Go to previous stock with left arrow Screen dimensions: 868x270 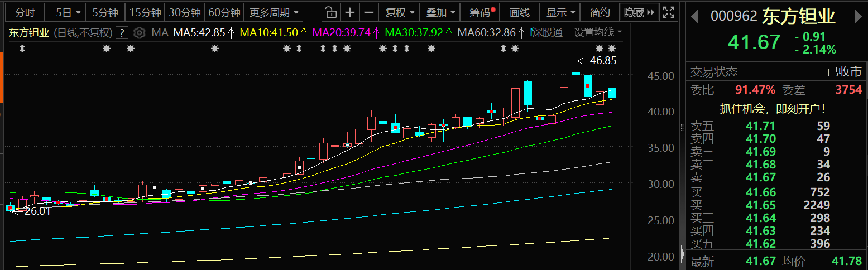pyautogui.click(x=694, y=16)
